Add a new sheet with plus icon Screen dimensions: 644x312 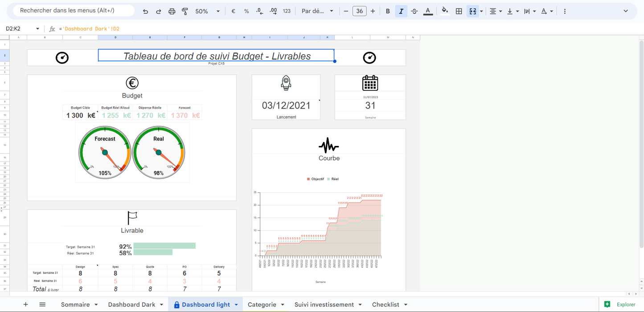click(25, 304)
